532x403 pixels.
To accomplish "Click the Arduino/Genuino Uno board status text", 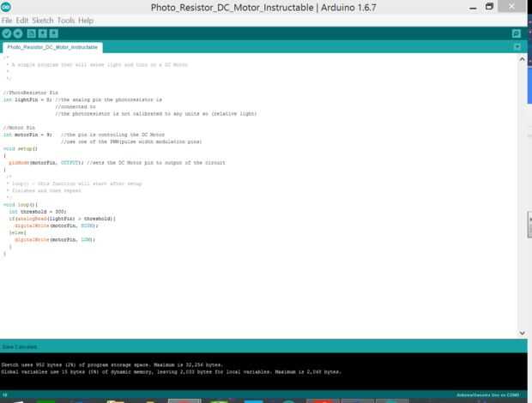I will (487, 395).
